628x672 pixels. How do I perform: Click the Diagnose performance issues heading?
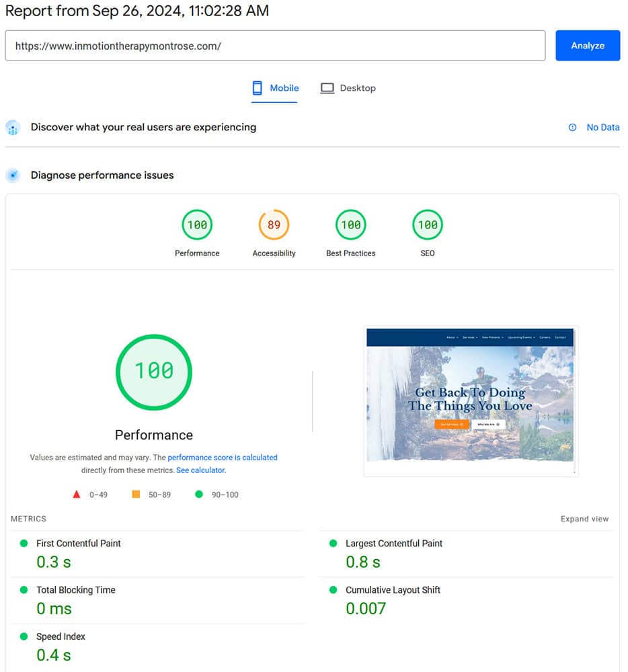102,175
